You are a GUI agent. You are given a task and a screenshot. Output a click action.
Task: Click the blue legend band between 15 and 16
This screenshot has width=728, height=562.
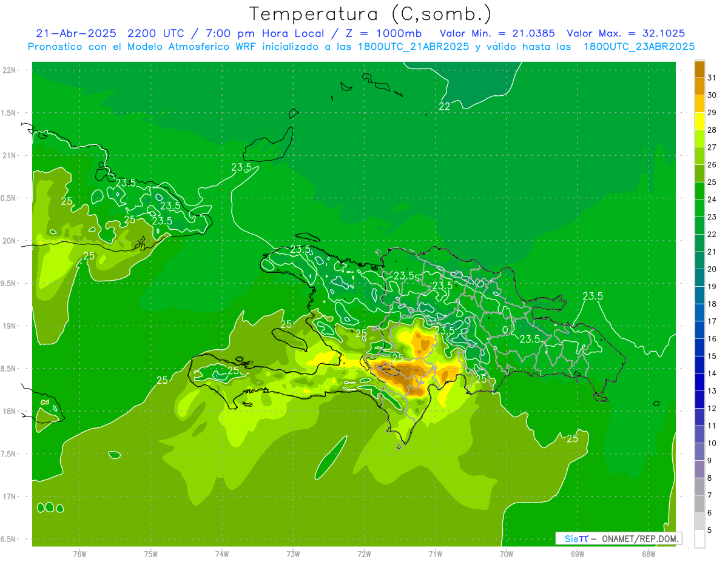(x=699, y=347)
